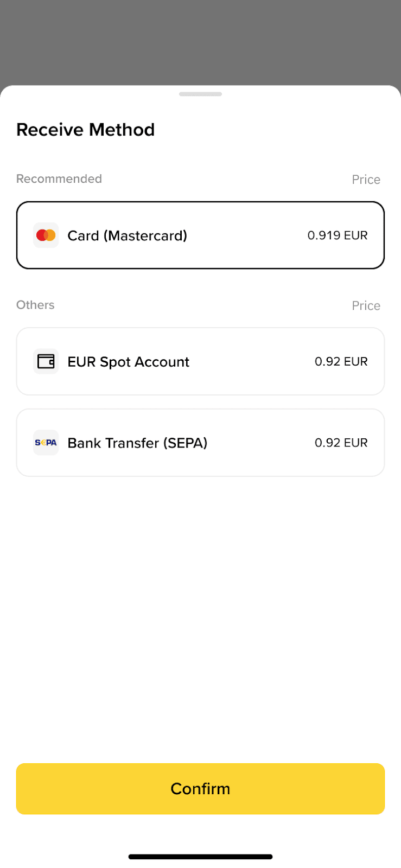This screenshot has height=868, width=401.
Task: Click the Bank Transfer 0.92 EUR price
Action: pyautogui.click(x=341, y=443)
